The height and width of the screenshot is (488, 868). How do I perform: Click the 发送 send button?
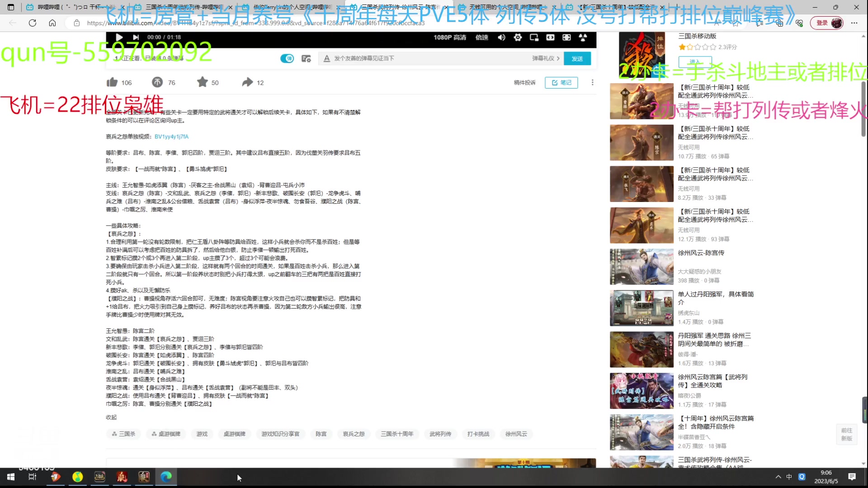pos(577,58)
